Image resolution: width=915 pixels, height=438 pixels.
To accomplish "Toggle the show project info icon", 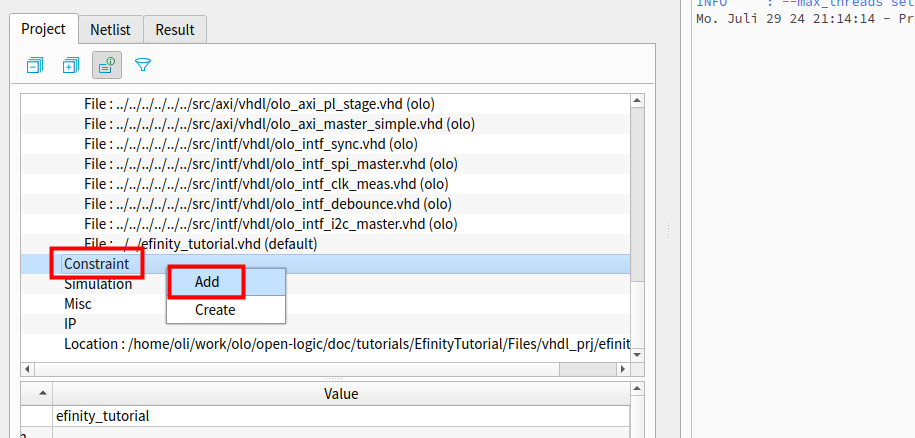I will [107, 65].
